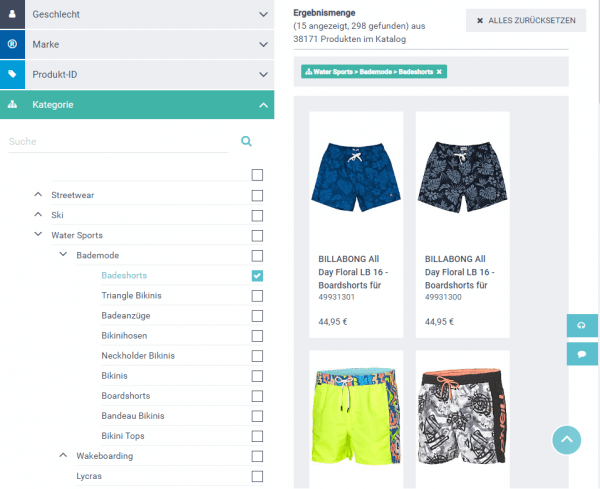Click the Alles Zurücksetzen button

[526, 20]
